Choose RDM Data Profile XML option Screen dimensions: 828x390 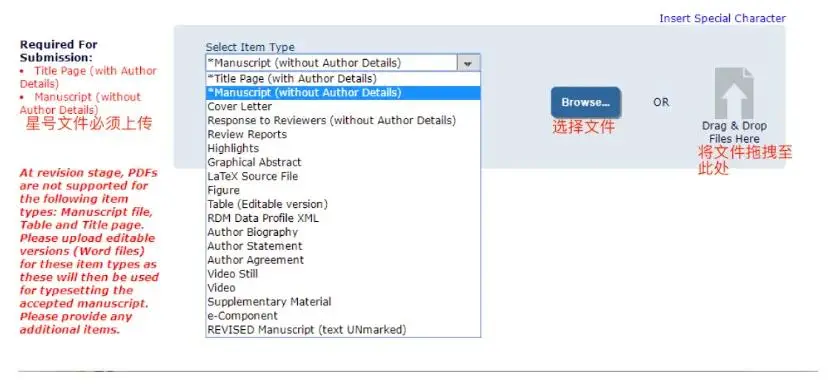[x=343, y=218]
